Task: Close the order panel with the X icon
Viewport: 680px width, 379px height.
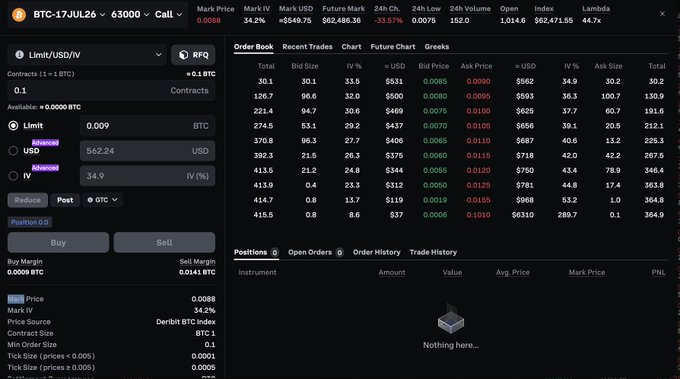Action: [662, 14]
